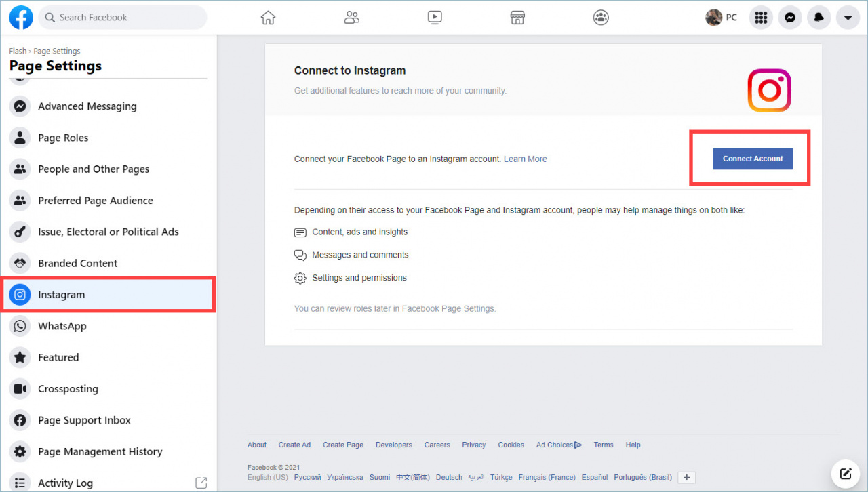Switch language to Русский
Screen dimensions: 868x492
click(308, 477)
